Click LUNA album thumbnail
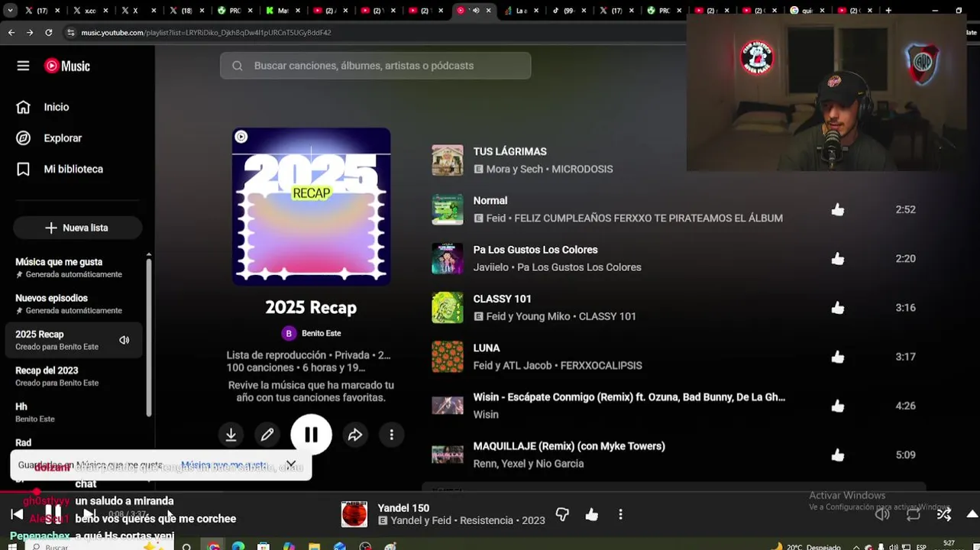 click(x=448, y=357)
